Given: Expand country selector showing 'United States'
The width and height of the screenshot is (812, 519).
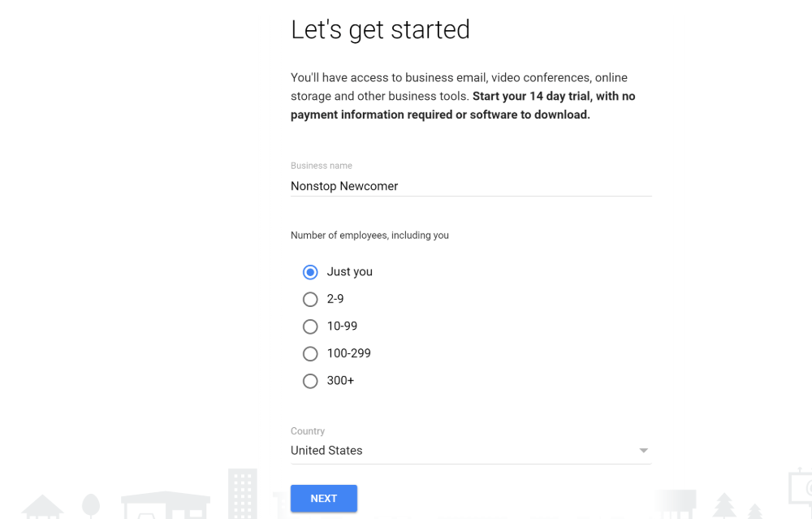Looking at the screenshot, I should (x=471, y=450).
